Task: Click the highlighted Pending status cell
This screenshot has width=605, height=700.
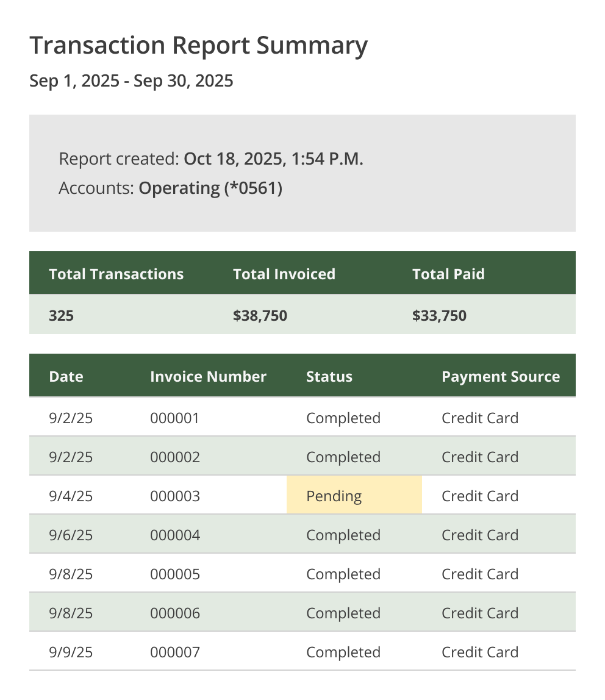Action: pyautogui.click(x=354, y=496)
